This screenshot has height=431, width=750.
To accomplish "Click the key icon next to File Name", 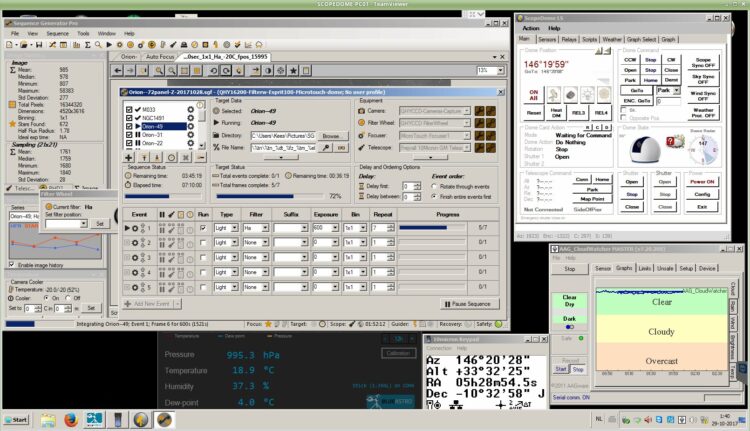I will (x=326, y=148).
